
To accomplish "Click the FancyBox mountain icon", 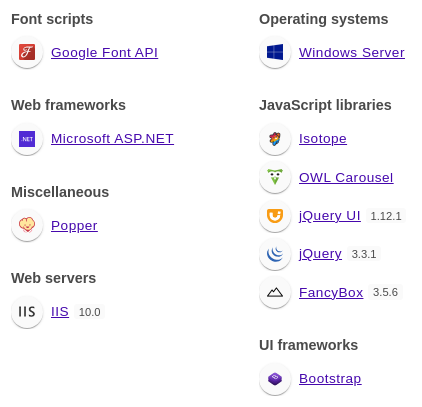I will tap(275, 292).
